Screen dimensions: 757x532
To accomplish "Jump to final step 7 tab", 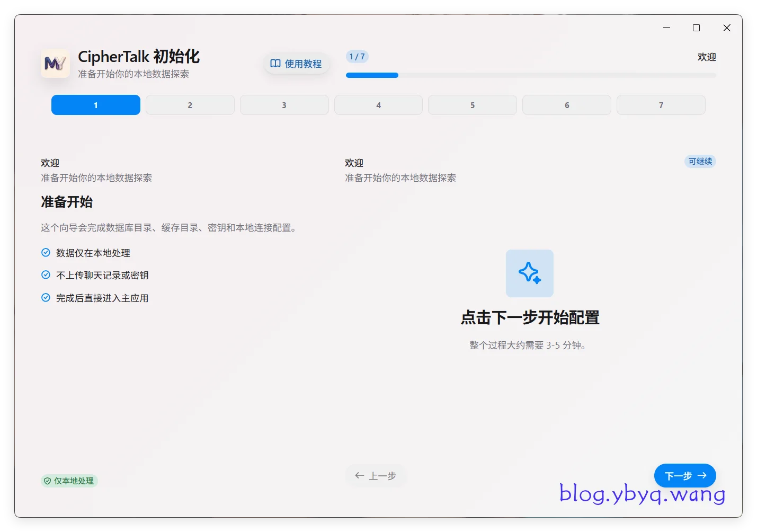I will pos(661,105).
